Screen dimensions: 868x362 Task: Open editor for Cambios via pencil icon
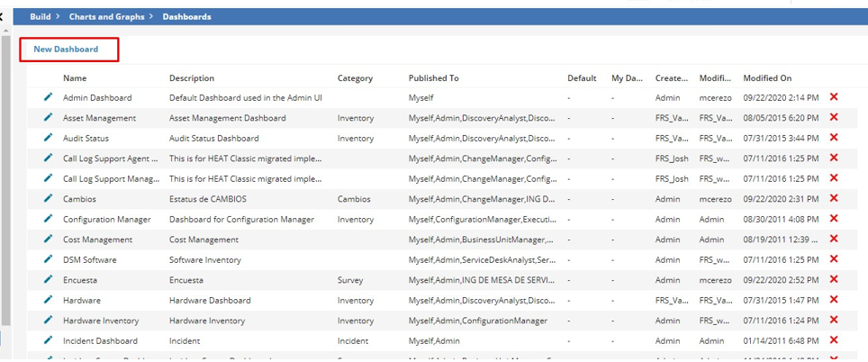48,199
